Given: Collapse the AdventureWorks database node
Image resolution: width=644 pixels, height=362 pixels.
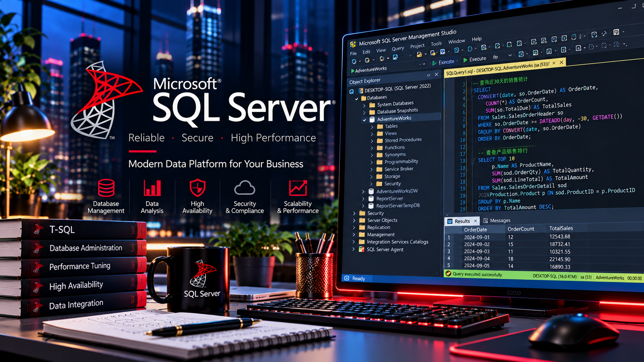Looking at the screenshot, I should [x=364, y=120].
